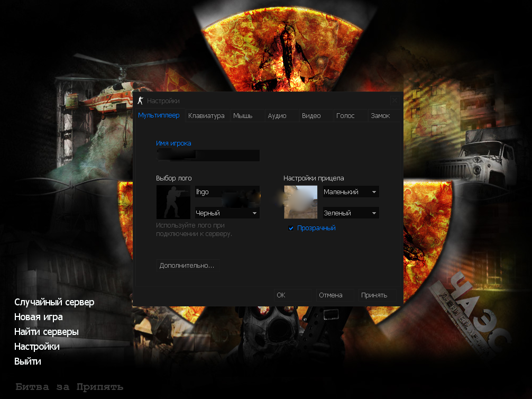Open the Замок tab
Viewport: 532px width, 399px height.
tap(380, 116)
